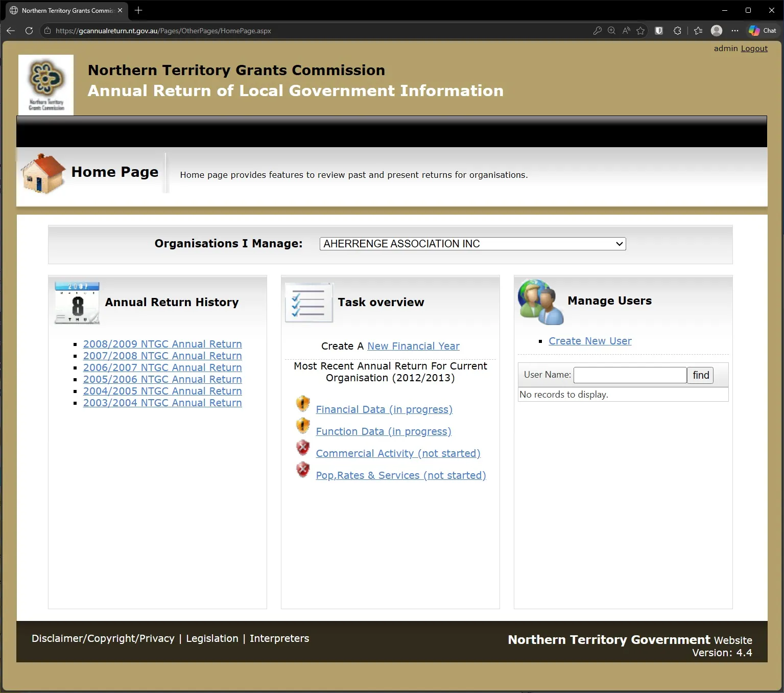Click the find button
The width and height of the screenshot is (784, 693).
(x=700, y=375)
